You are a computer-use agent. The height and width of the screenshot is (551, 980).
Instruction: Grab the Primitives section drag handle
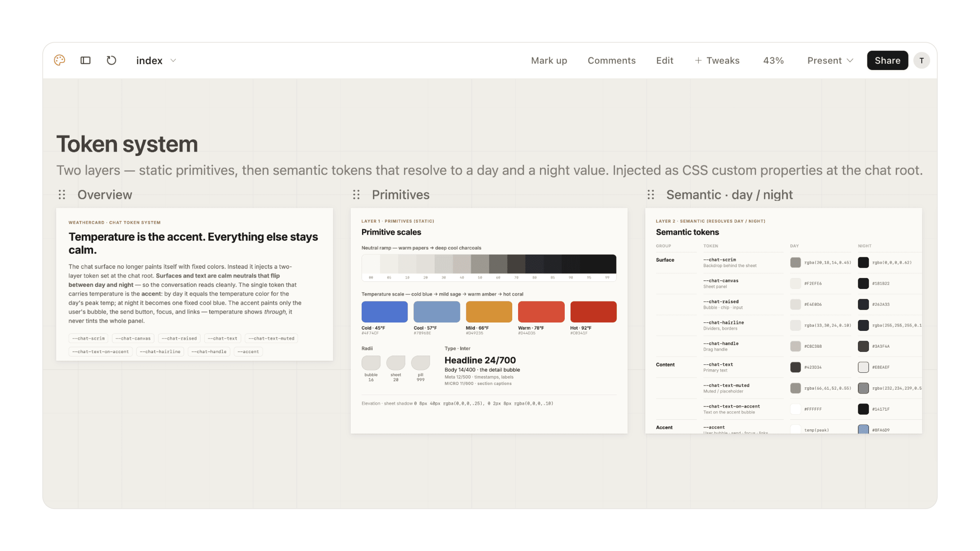(356, 195)
